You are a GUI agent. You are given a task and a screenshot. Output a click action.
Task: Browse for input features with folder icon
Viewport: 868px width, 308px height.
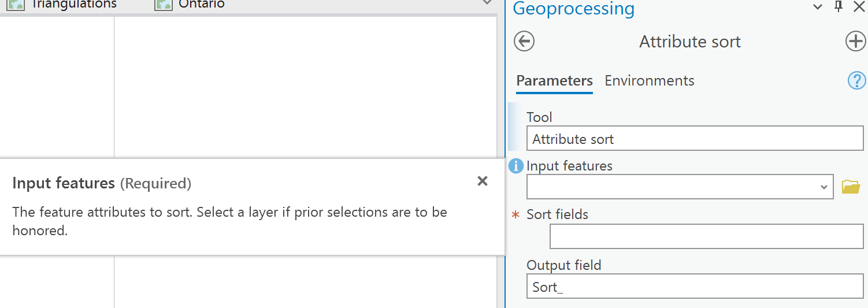(x=851, y=187)
